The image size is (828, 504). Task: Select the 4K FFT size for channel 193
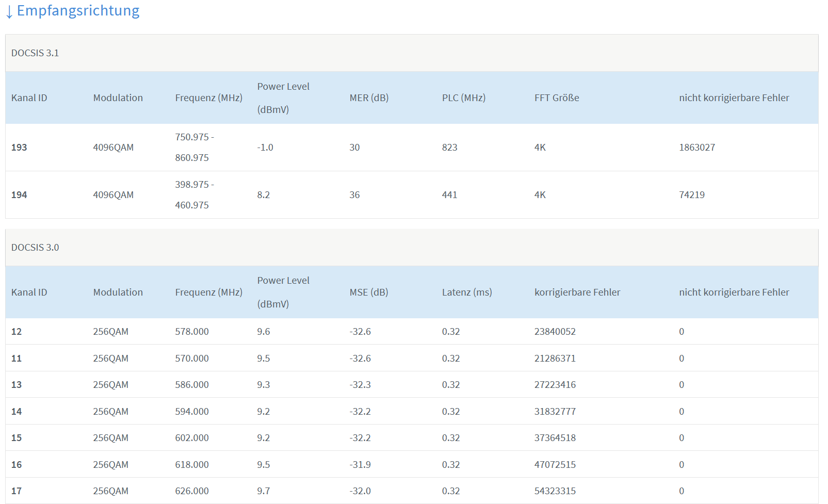pos(540,148)
